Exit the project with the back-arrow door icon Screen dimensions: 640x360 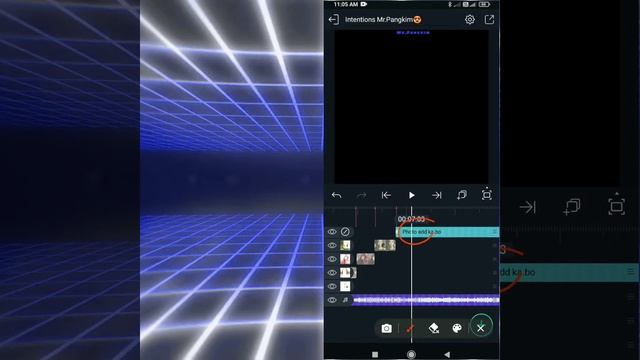(333, 20)
